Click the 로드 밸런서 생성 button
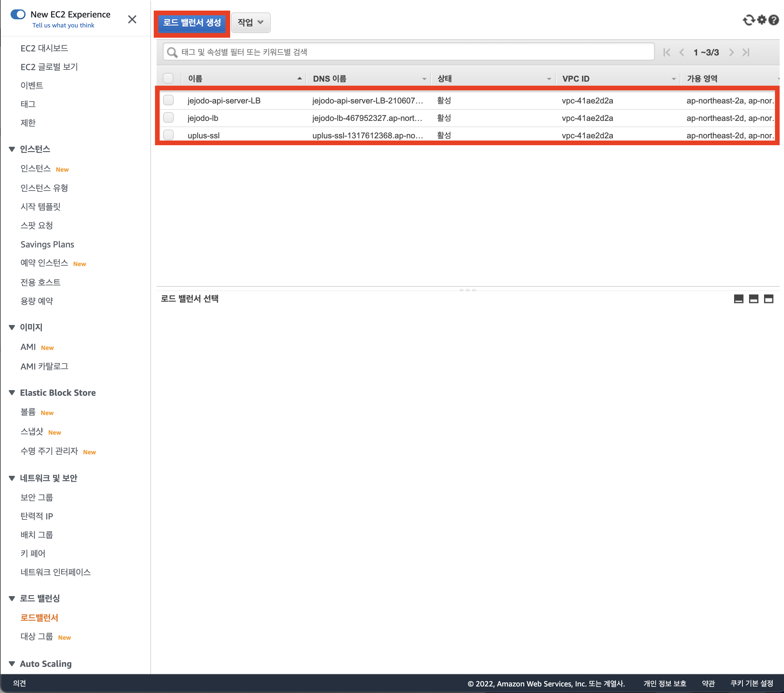Viewport: 784px width, 693px height. coord(192,23)
